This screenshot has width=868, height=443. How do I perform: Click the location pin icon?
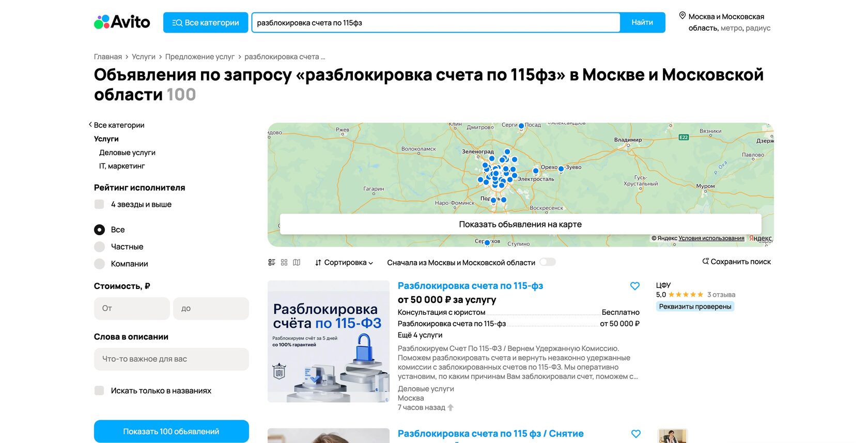click(x=682, y=16)
